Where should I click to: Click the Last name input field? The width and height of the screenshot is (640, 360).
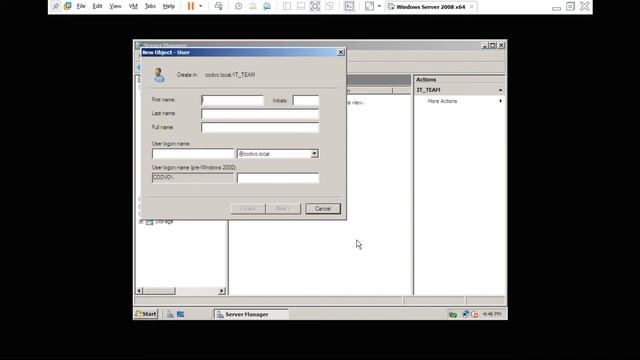click(x=260, y=113)
